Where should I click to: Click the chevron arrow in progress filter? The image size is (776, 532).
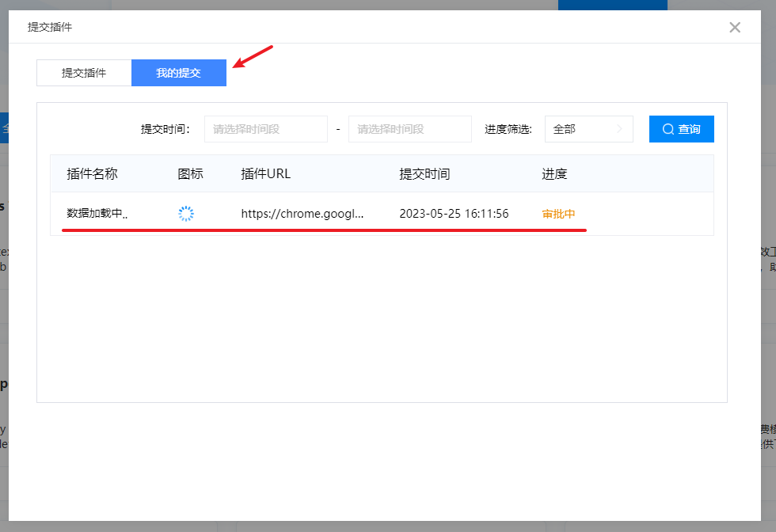click(619, 129)
